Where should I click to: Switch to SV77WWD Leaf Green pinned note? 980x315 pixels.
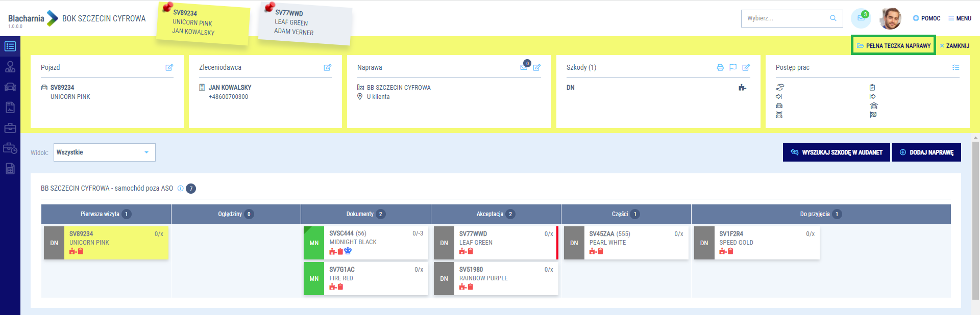click(x=304, y=23)
